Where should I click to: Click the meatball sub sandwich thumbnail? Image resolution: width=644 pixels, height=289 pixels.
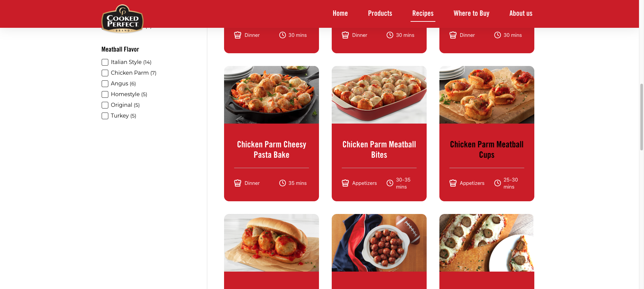271,243
